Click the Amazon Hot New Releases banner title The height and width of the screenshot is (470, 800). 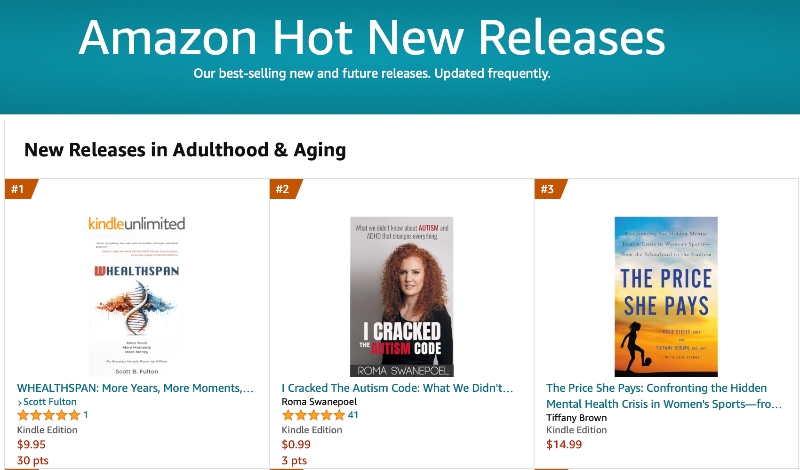372,37
